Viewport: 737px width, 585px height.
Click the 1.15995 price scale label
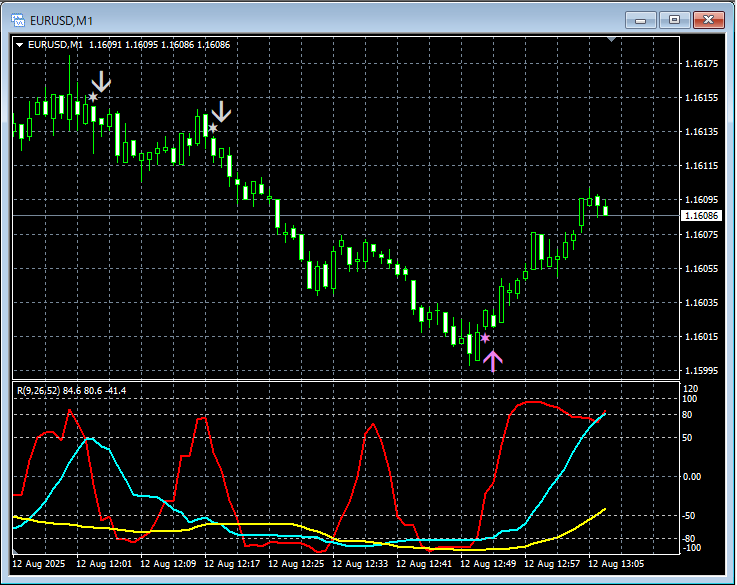[x=701, y=371]
